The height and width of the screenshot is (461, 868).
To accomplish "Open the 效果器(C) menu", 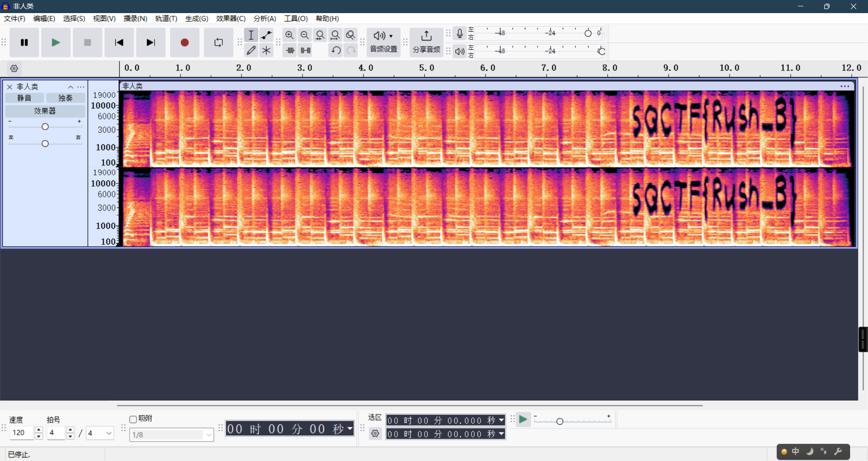I will (231, 19).
